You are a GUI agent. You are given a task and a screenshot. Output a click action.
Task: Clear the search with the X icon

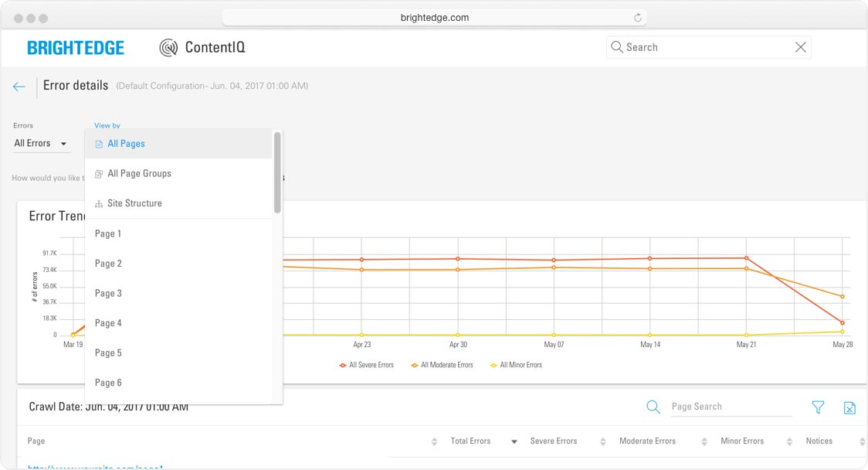coord(800,47)
